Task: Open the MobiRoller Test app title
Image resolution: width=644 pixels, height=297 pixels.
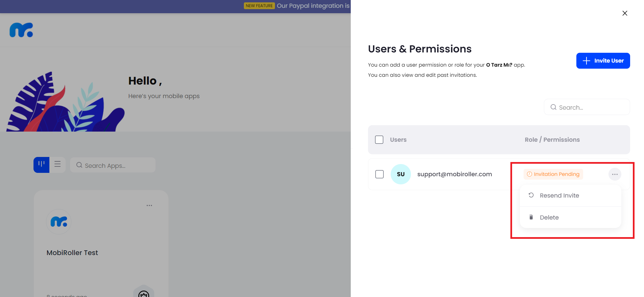Action: (x=72, y=253)
